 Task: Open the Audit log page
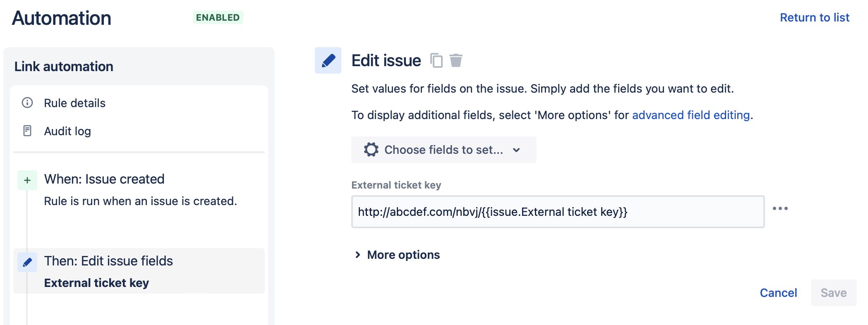click(67, 131)
